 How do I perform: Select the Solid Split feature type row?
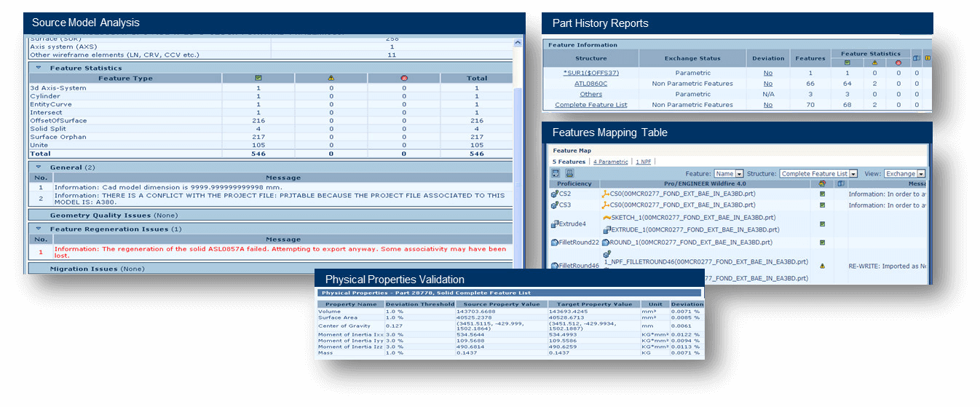[269, 129]
